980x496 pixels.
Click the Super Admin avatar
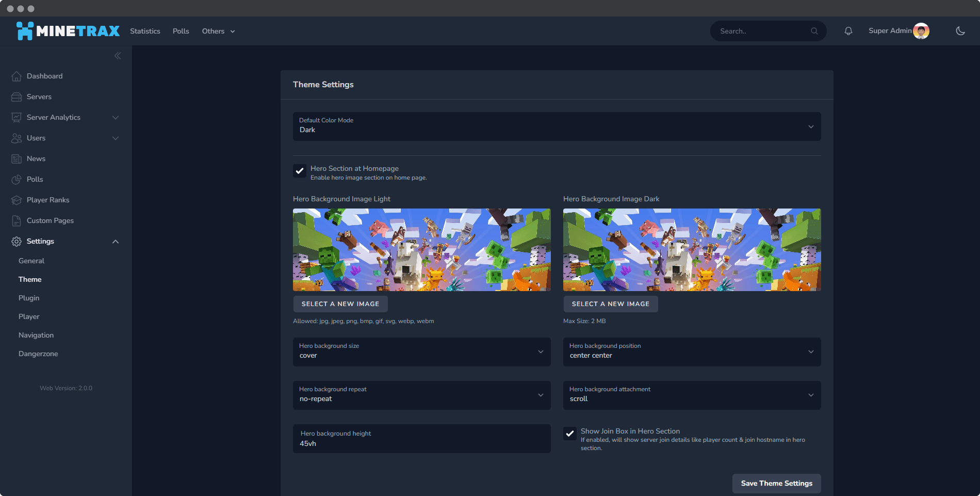(x=921, y=31)
